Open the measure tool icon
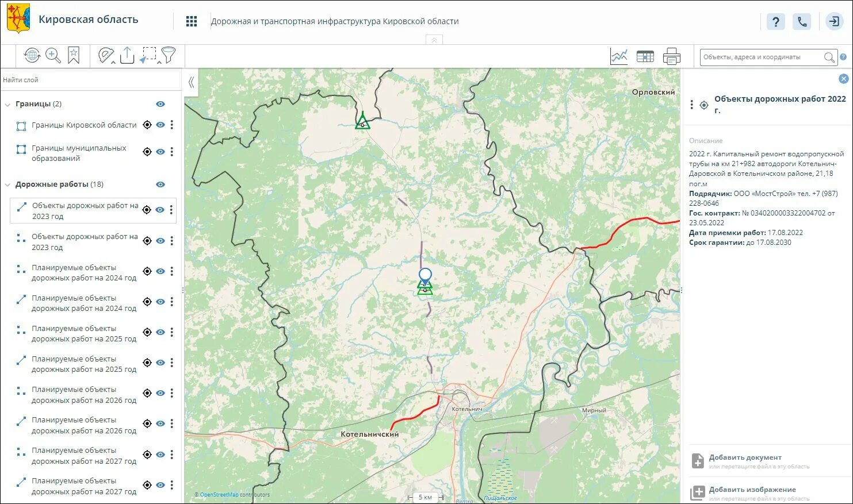 point(106,55)
